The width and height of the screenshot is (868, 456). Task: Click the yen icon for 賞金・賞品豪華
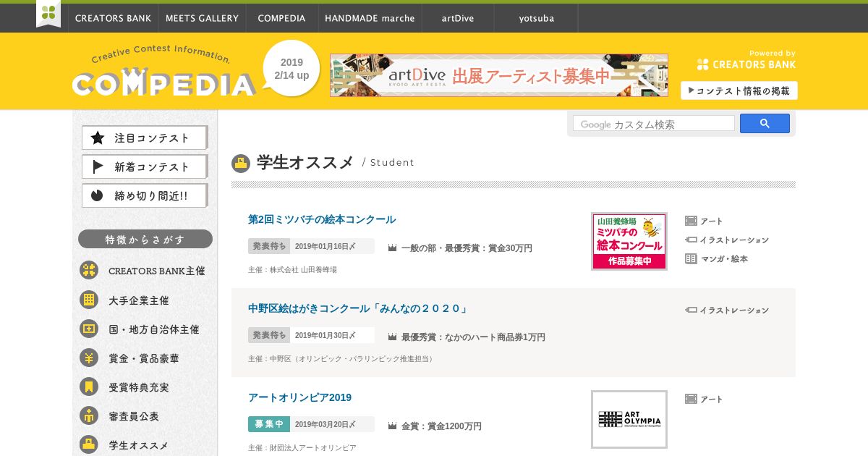tap(89, 358)
